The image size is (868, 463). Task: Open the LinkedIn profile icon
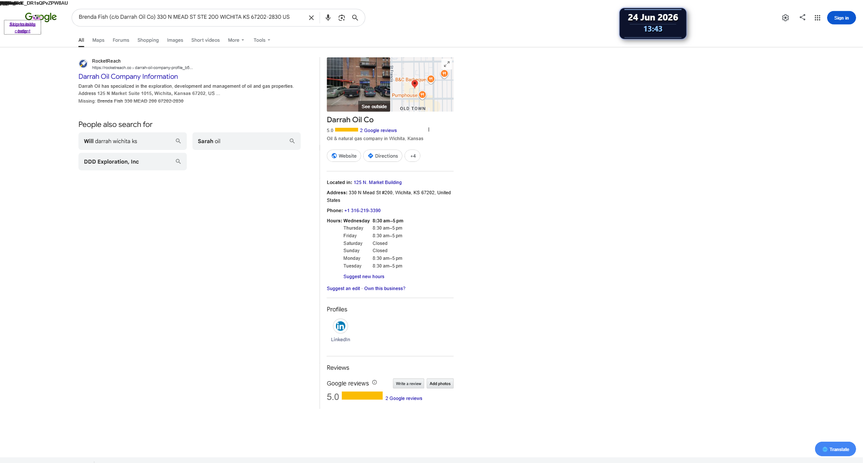pyautogui.click(x=340, y=326)
